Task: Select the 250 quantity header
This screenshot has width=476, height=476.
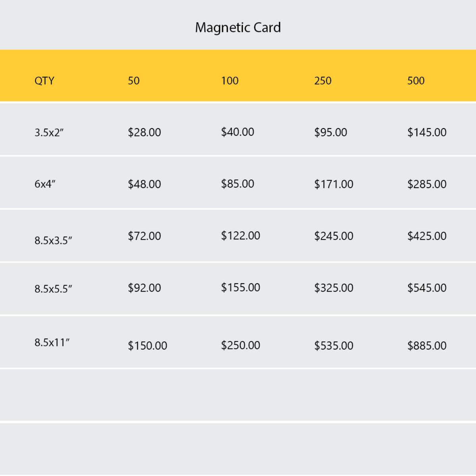Action: (323, 81)
